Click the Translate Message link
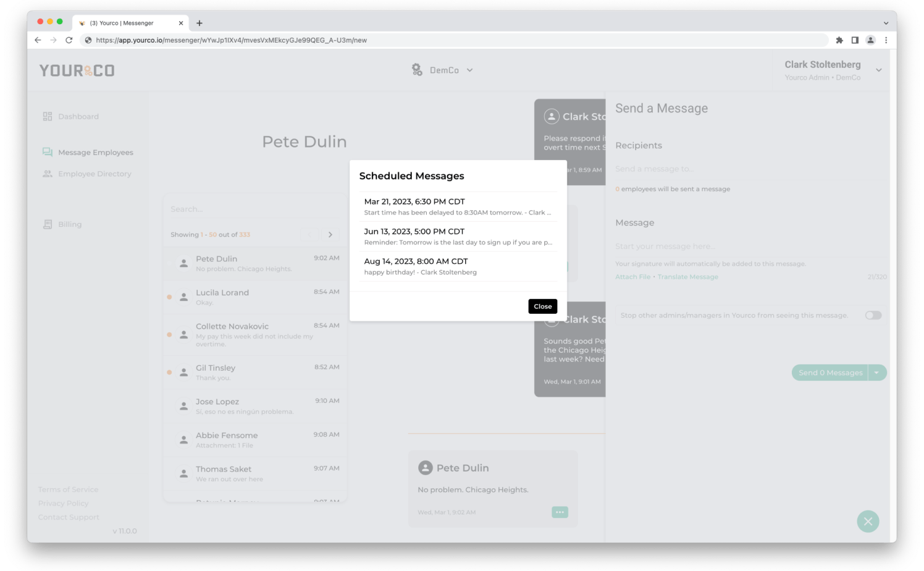Screen dimensions: 924x571 tap(688, 277)
